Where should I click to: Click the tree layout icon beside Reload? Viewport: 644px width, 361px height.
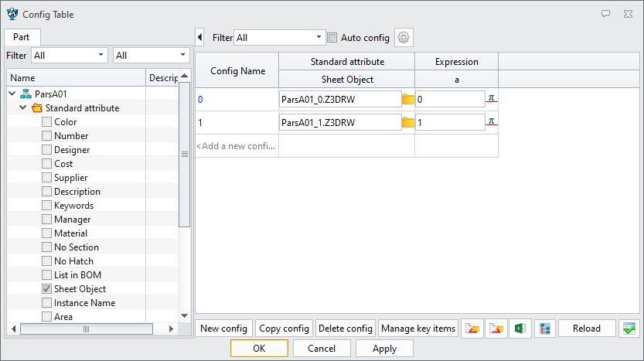click(544, 329)
